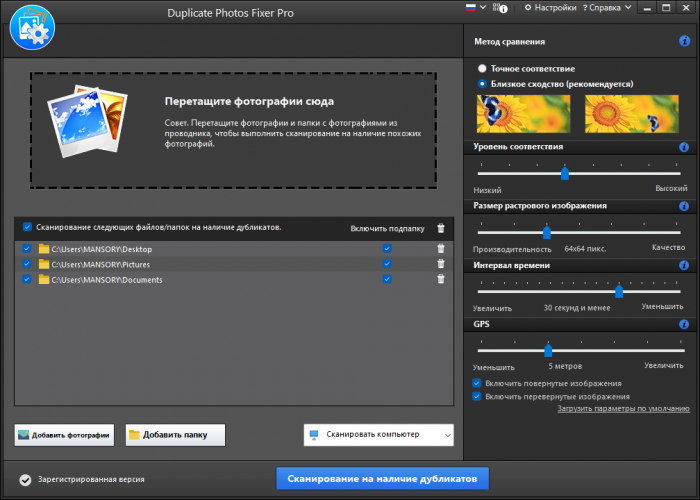The height and width of the screenshot is (500, 700).
Task: Click Включить подпапку column header
Action: click(x=388, y=229)
